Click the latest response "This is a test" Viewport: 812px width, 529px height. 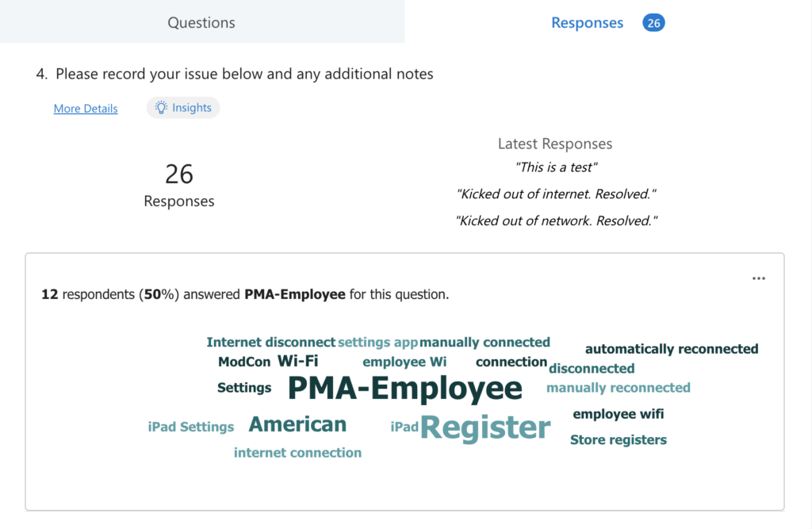tap(555, 167)
